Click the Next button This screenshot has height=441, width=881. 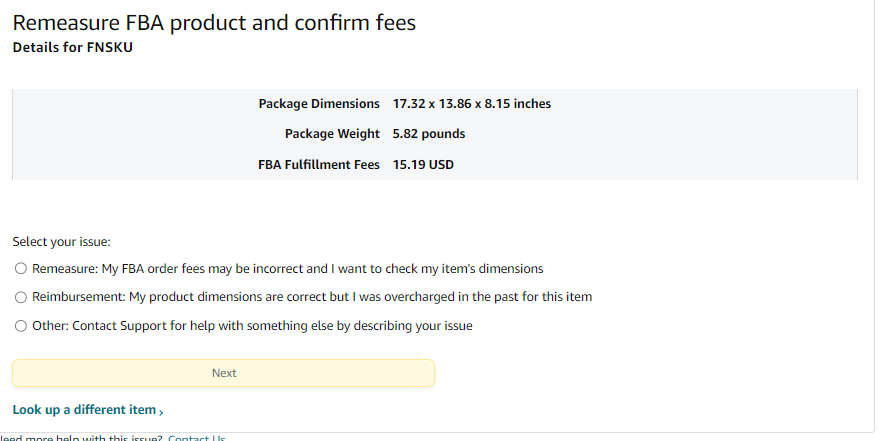coord(223,373)
